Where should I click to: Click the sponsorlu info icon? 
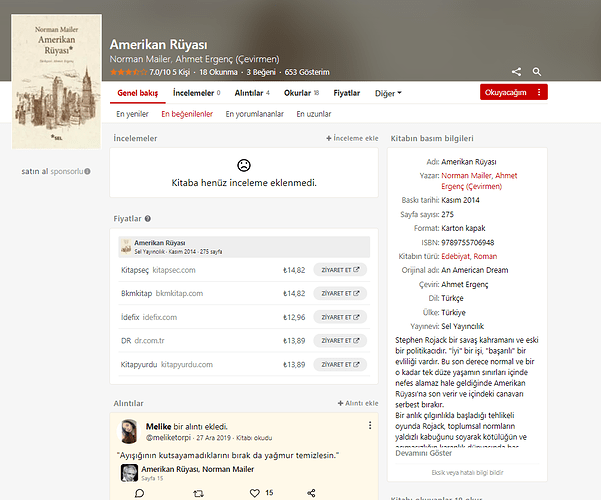pos(87,171)
